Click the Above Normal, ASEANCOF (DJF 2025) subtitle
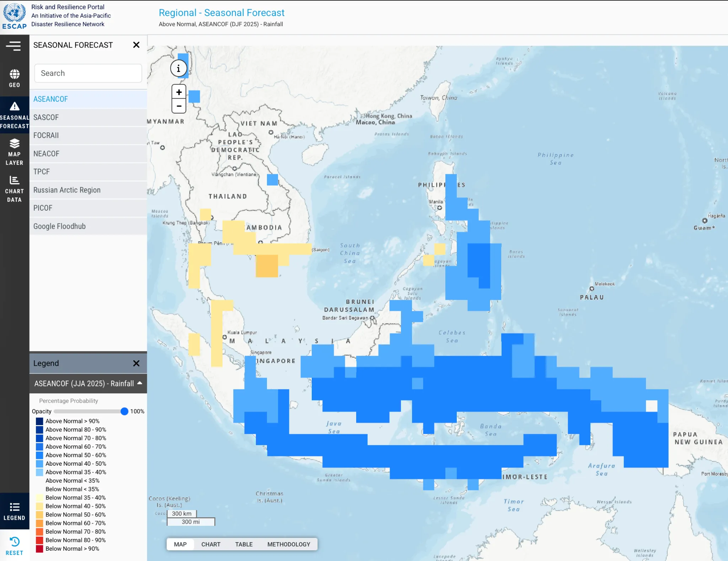Image resolution: width=728 pixels, height=561 pixels. (x=221, y=24)
